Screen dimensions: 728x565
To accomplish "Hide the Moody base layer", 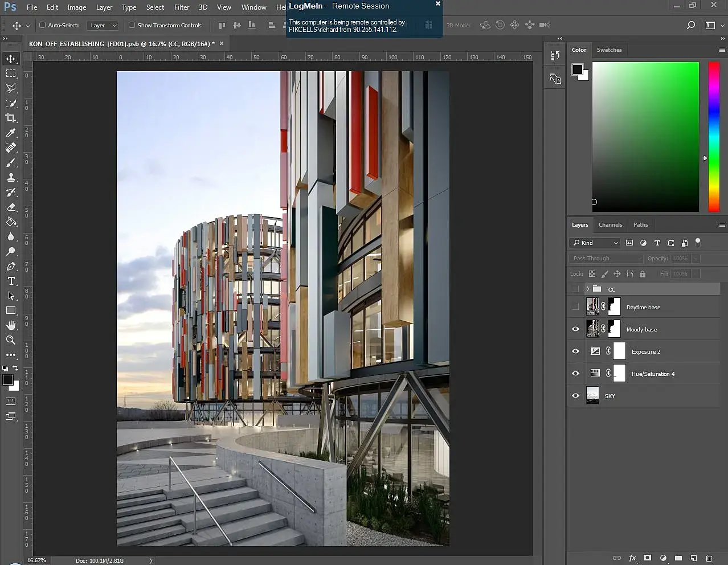I will pyautogui.click(x=575, y=329).
